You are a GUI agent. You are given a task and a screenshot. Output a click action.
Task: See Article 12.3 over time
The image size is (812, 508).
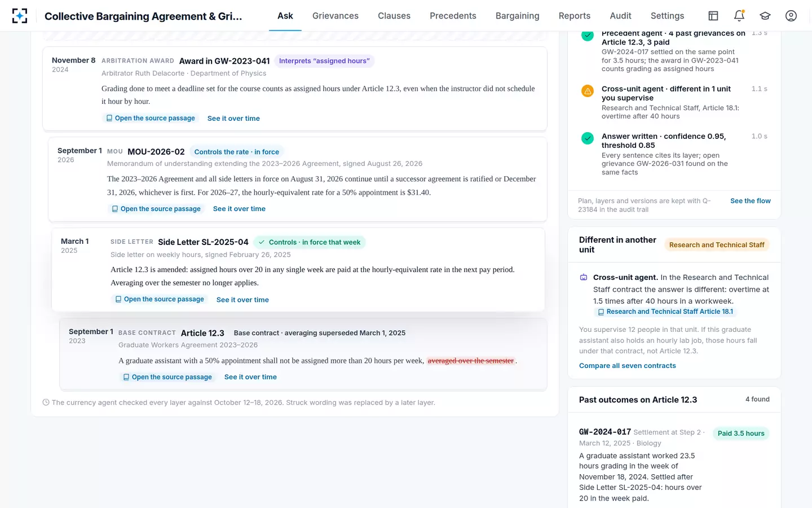point(250,377)
